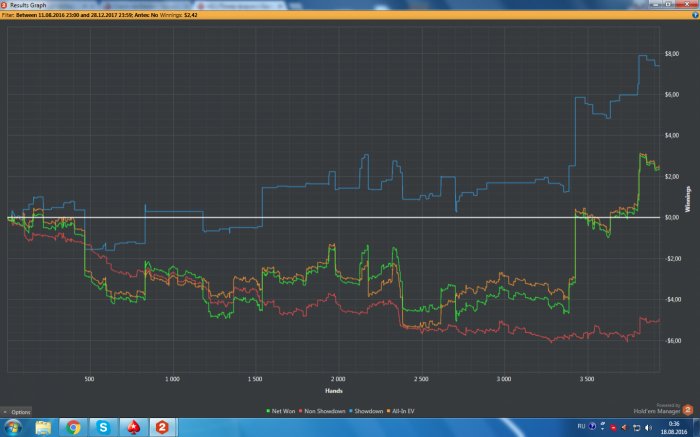Click the Show Desktop strip

tap(696, 428)
